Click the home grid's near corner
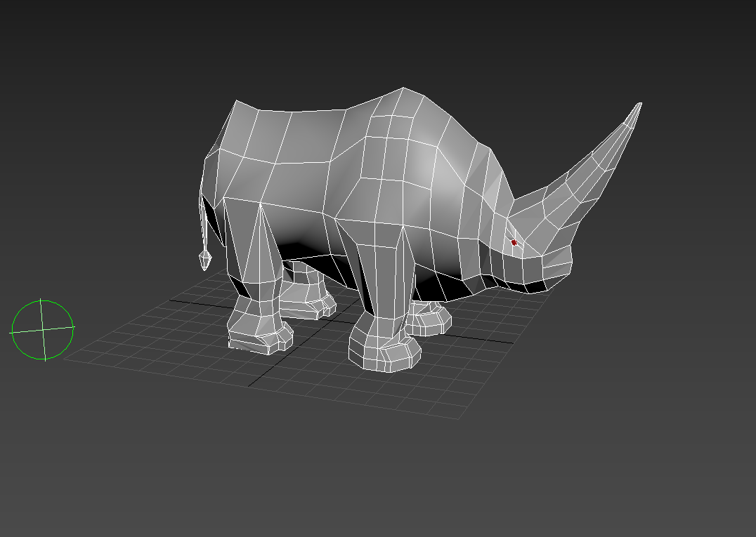This screenshot has width=756, height=537. pos(460,419)
